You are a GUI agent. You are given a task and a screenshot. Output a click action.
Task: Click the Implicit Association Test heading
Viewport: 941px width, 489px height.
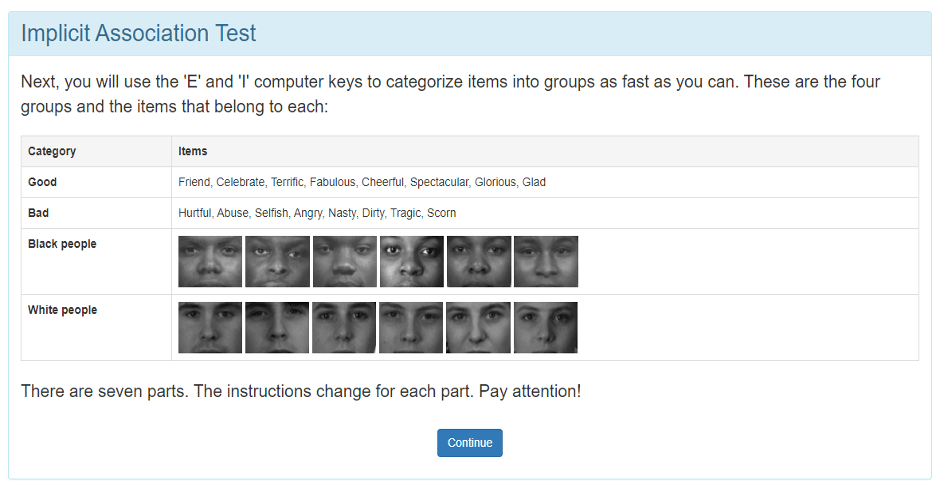pos(138,33)
